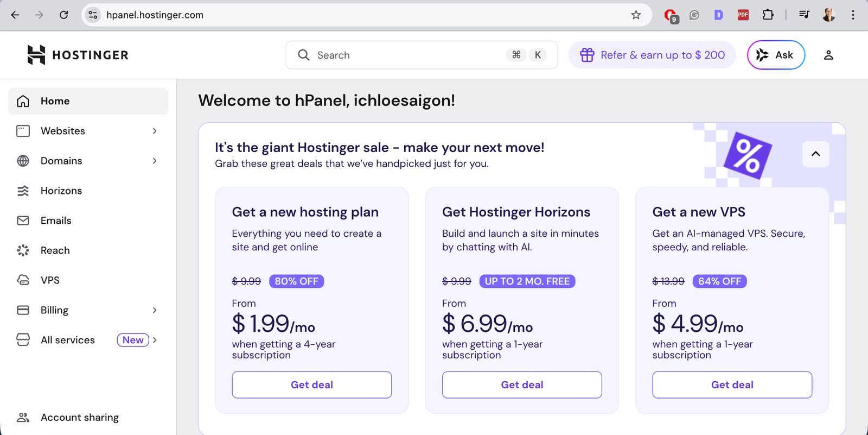The width and height of the screenshot is (868, 435).
Task: Click the red ad blocker extension icon
Action: tap(671, 16)
